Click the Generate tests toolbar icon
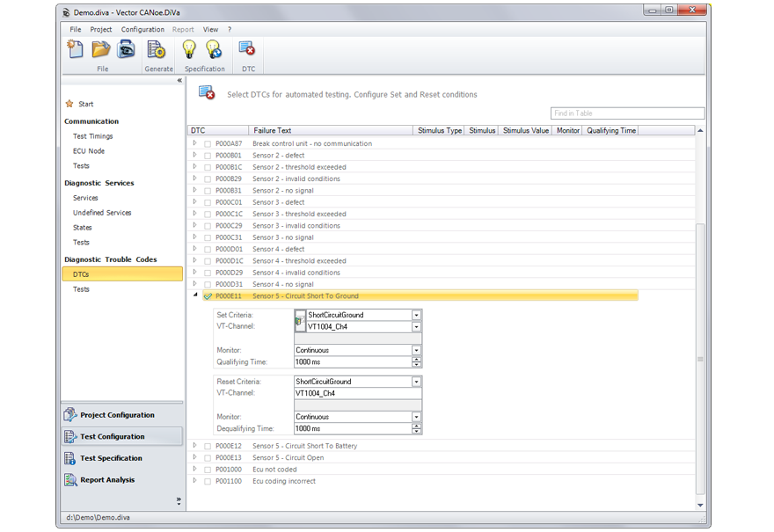 157,49
